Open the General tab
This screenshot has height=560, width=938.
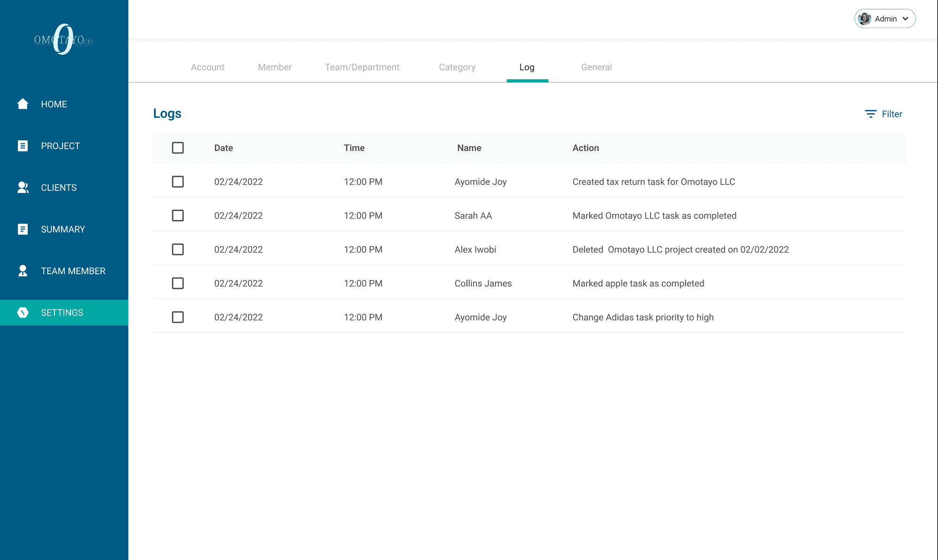pyautogui.click(x=596, y=67)
